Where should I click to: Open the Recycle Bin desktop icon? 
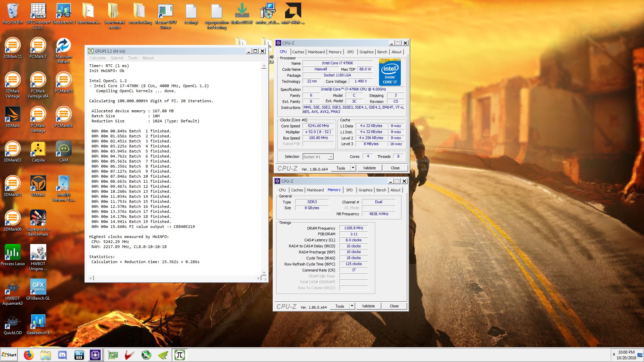pos(12,13)
